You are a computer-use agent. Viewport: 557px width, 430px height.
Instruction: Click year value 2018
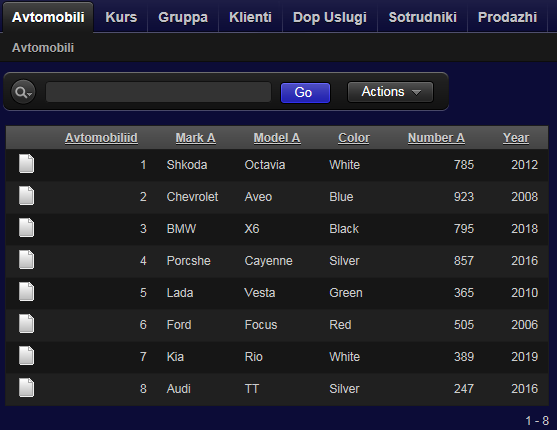tap(525, 229)
